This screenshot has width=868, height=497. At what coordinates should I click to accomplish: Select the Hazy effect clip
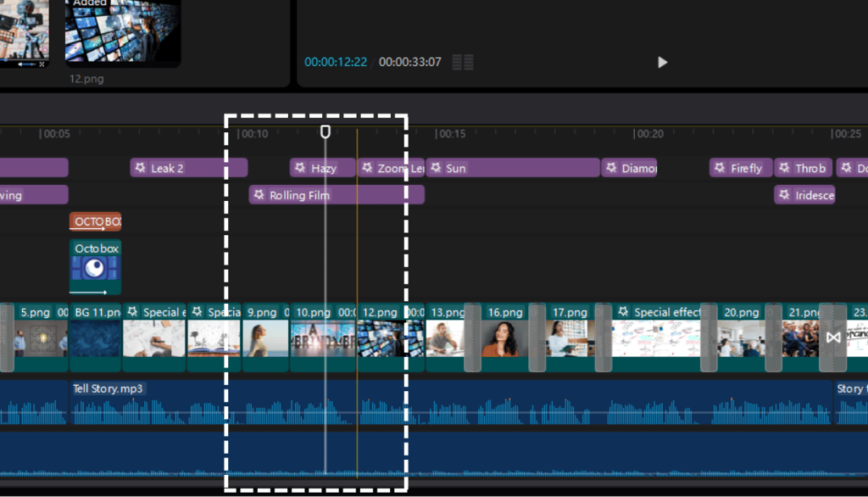(x=322, y=168)
